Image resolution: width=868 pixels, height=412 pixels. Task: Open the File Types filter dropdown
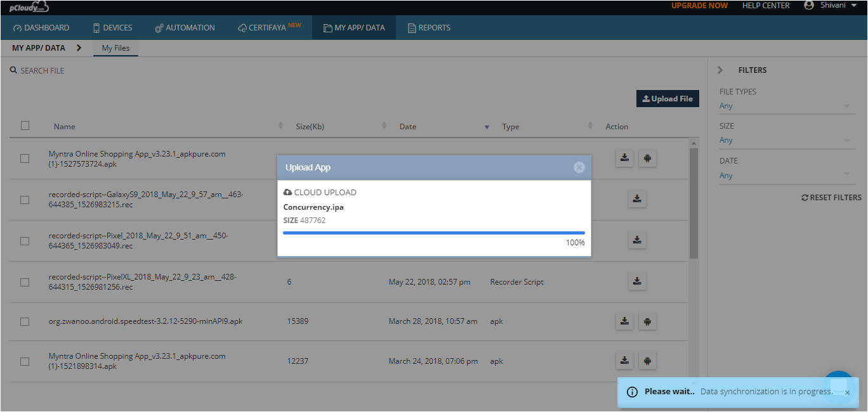787,106
